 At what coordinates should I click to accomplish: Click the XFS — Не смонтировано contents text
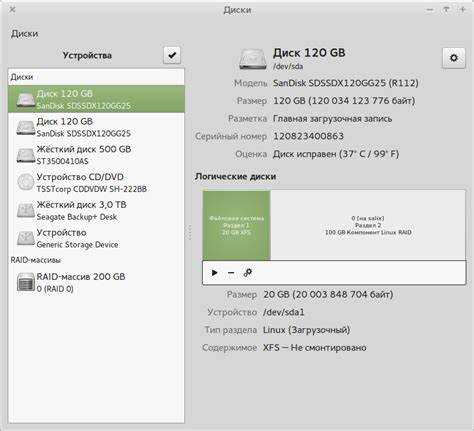315,348
